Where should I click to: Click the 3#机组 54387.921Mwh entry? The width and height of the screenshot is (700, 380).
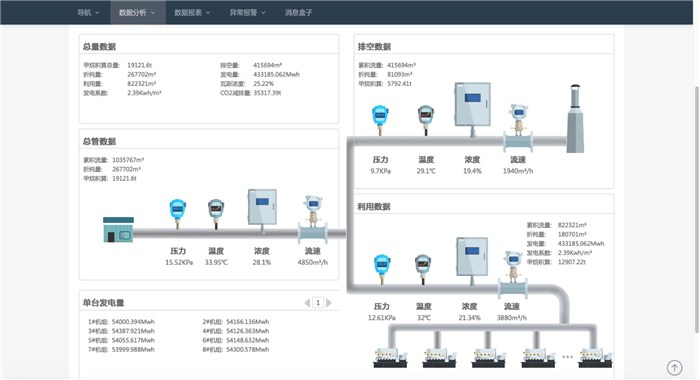[121, 331]
